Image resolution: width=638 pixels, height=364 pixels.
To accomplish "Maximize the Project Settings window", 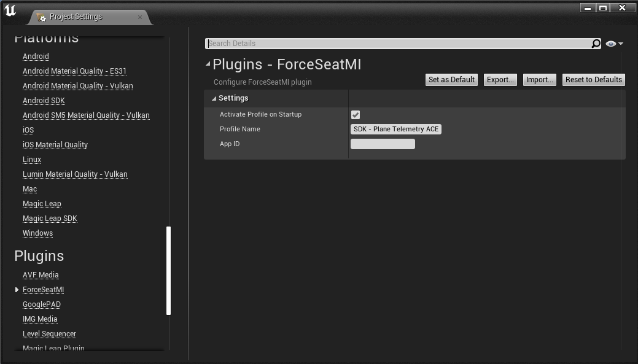I will pyautogui.click(x=603, y=8).
